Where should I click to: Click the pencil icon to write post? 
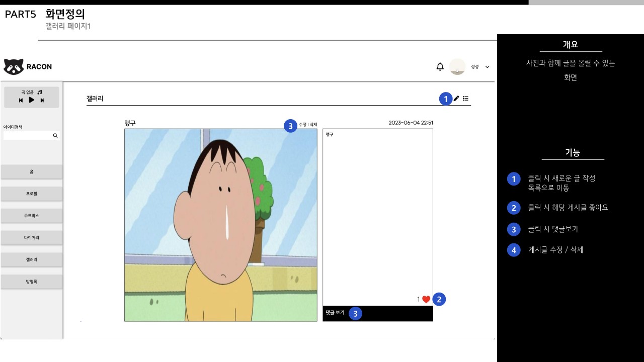point(456,99)
